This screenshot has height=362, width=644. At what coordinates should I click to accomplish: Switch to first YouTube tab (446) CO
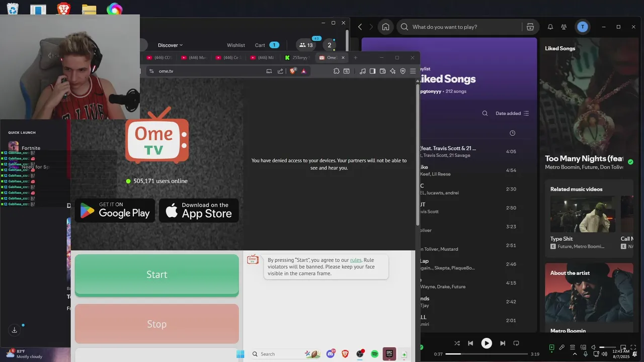point(159,58)
